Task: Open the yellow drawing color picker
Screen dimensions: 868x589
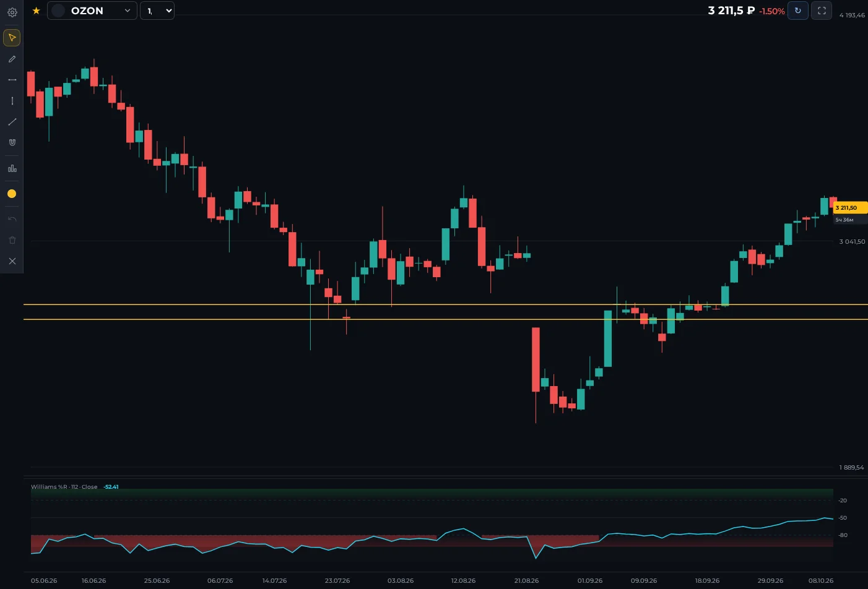Action: click(12, 194)
